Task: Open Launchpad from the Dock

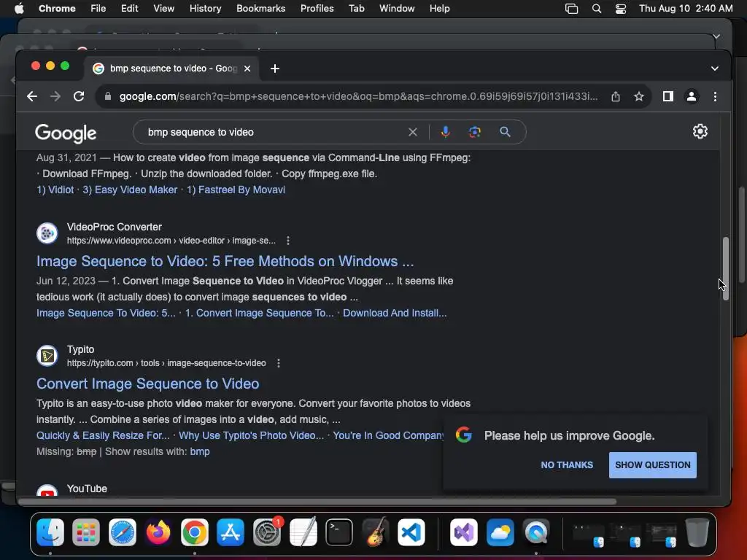Action: (x=86, y=532)
